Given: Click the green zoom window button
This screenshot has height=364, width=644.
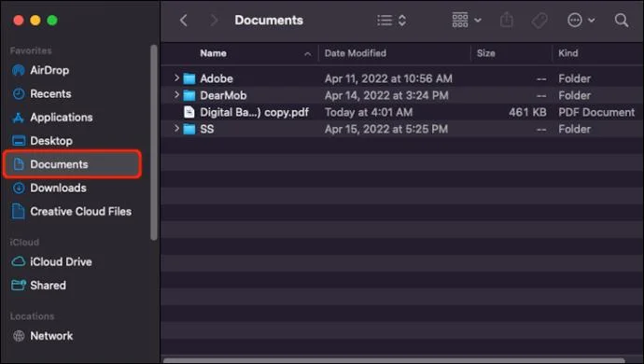Looking at the screenshot, I should coord(52,21).
